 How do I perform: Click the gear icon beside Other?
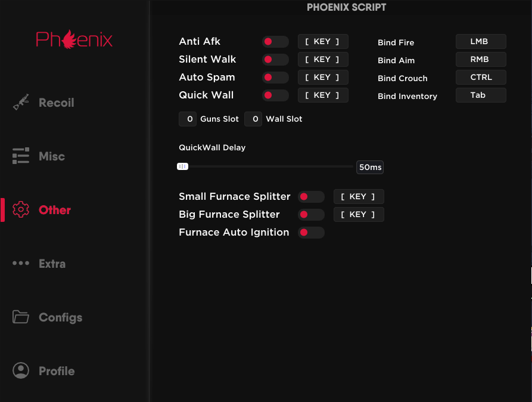(x=21, y=210)
